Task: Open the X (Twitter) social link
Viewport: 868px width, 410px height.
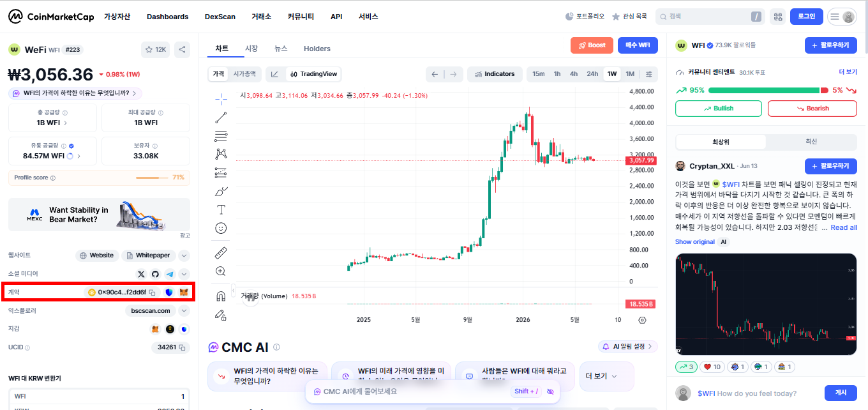Action: tap(141, 274)
